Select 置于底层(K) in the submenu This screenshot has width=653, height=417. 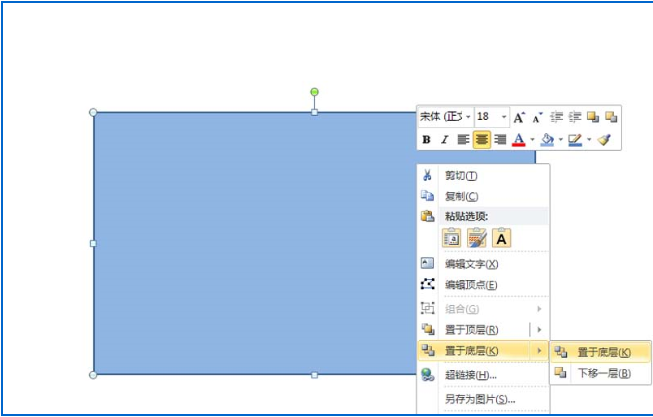tap(601, 352)
